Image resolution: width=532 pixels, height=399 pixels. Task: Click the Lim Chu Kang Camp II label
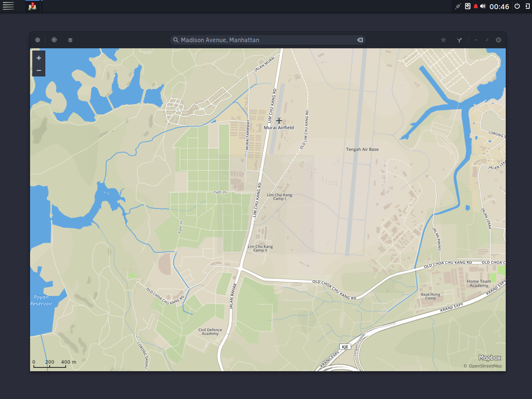tap(260, 248)
